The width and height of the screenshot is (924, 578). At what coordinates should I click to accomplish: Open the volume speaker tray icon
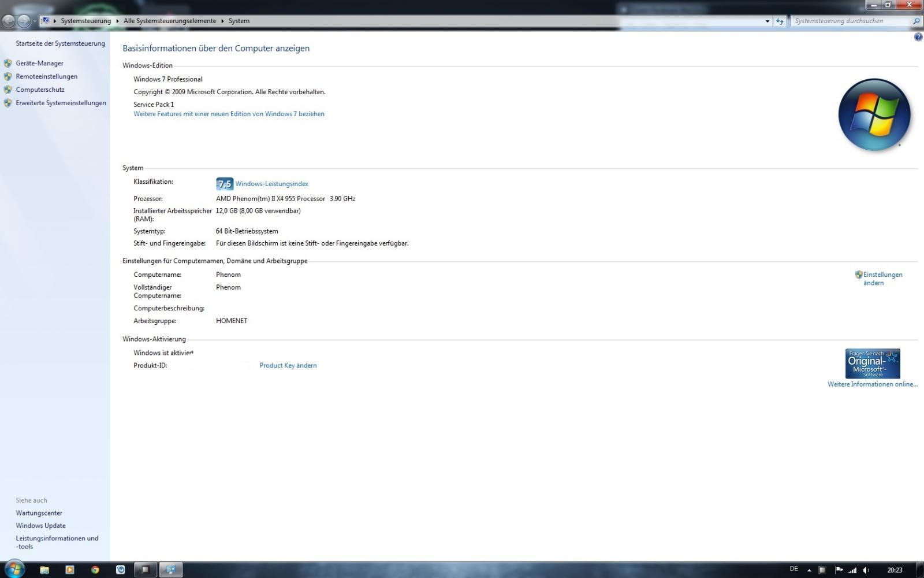coord(866,570)
